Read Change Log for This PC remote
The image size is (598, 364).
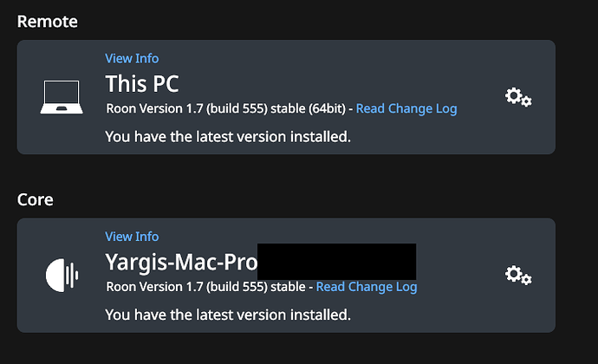[x=406, y=108]
